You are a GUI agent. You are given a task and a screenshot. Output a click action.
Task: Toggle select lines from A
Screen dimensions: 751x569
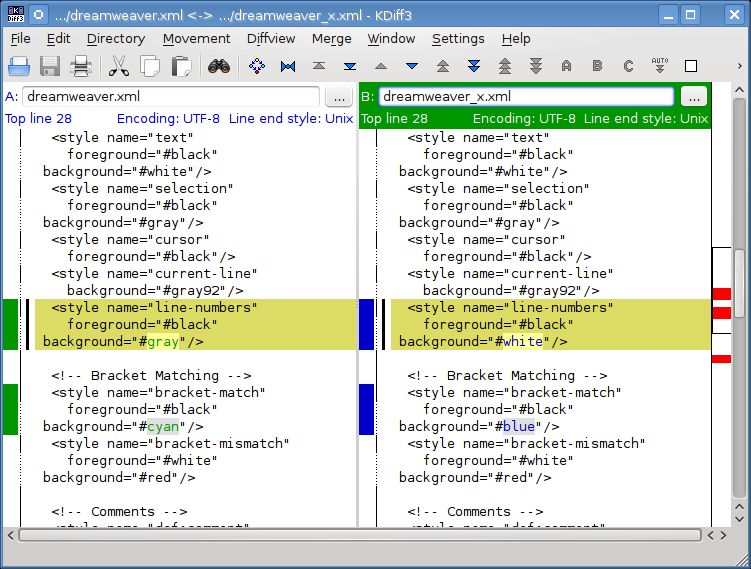pos(567,66)
